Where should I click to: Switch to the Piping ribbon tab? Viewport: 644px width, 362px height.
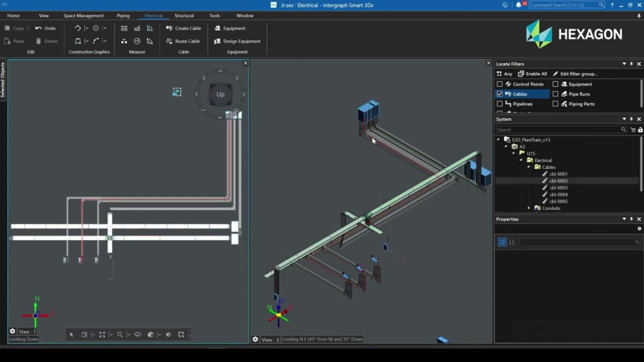click(123, 16)
